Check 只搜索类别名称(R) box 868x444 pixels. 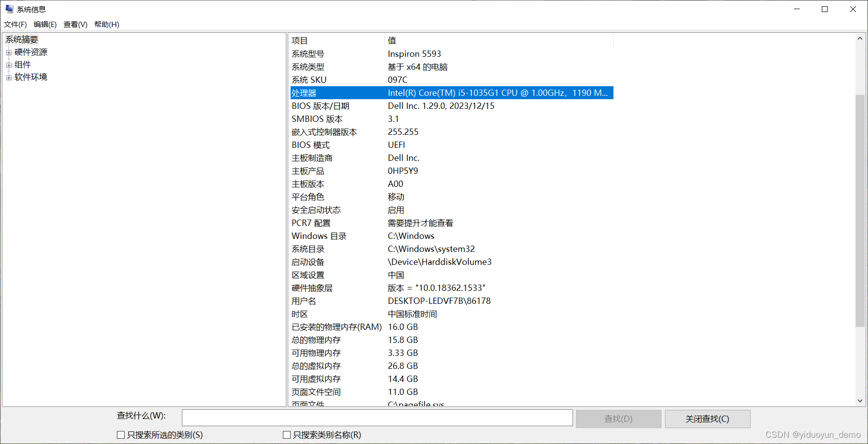coord(287,435)
